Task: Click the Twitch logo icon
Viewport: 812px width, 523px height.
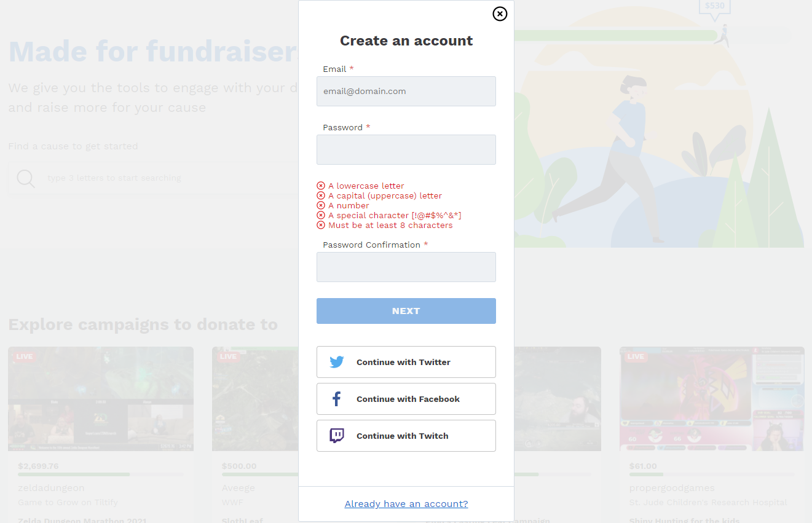Action: coord(337,436)
